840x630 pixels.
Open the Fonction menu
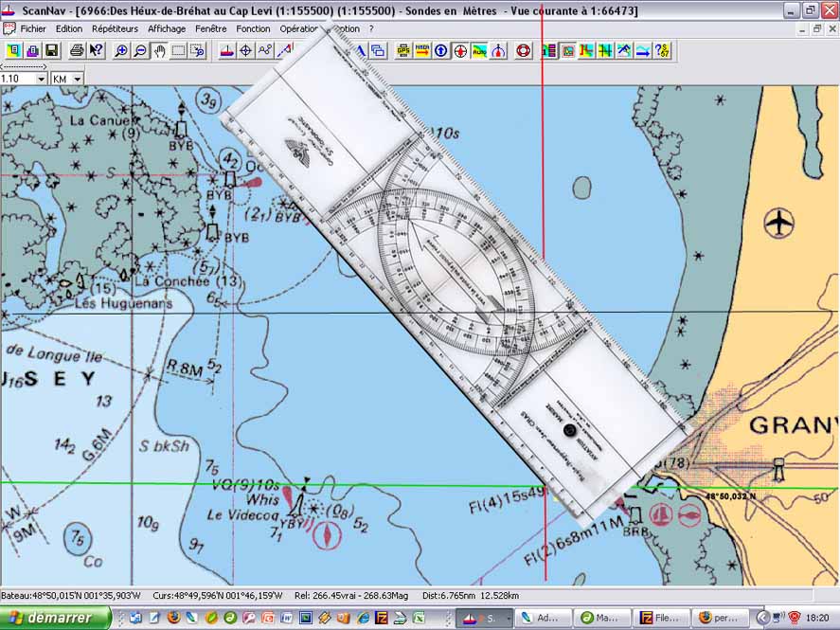(253, 29)
